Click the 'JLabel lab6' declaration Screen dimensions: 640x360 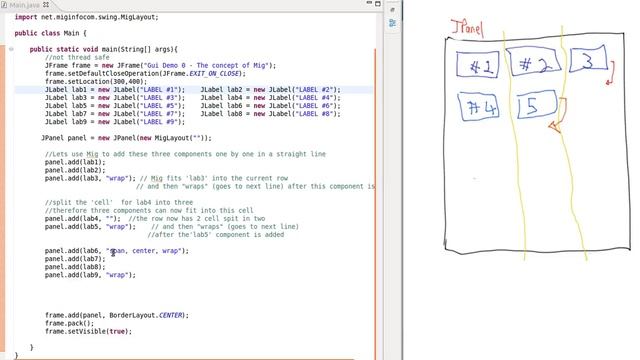coord(270,106)
